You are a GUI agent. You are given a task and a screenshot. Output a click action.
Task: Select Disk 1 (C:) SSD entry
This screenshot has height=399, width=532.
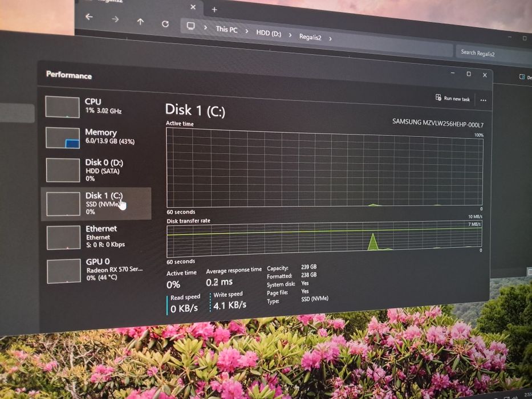coord(97,203)
